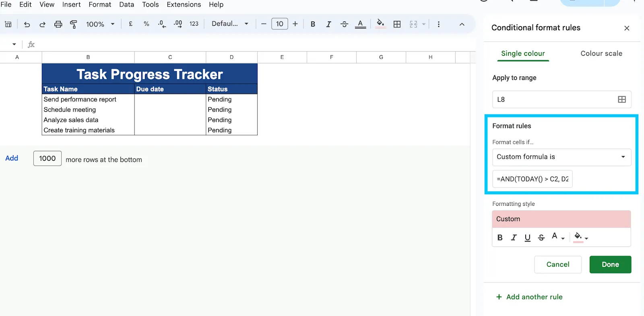644x316 pixels.
Task: Click the Done button
Action: [610, 265]
